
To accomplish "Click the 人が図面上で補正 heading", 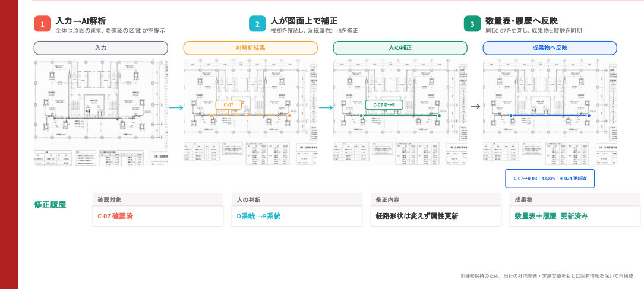I will pyautogui.click(x=304, y=21).
